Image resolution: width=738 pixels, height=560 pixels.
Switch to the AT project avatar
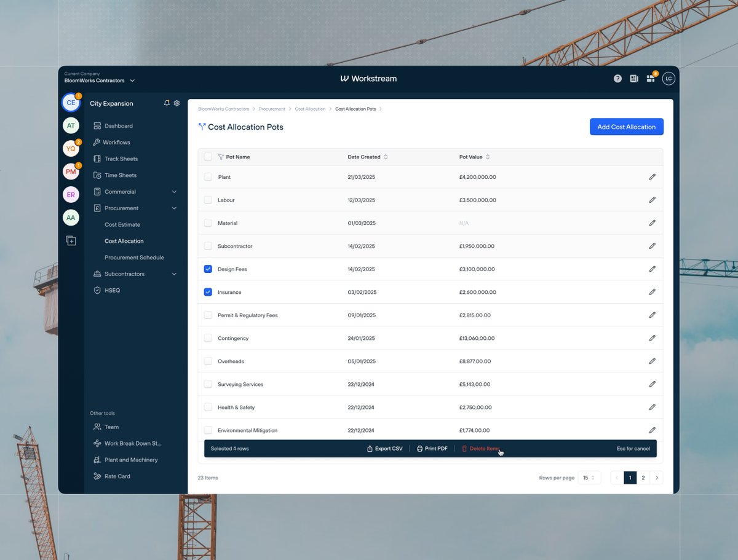(x=71, y=125)
